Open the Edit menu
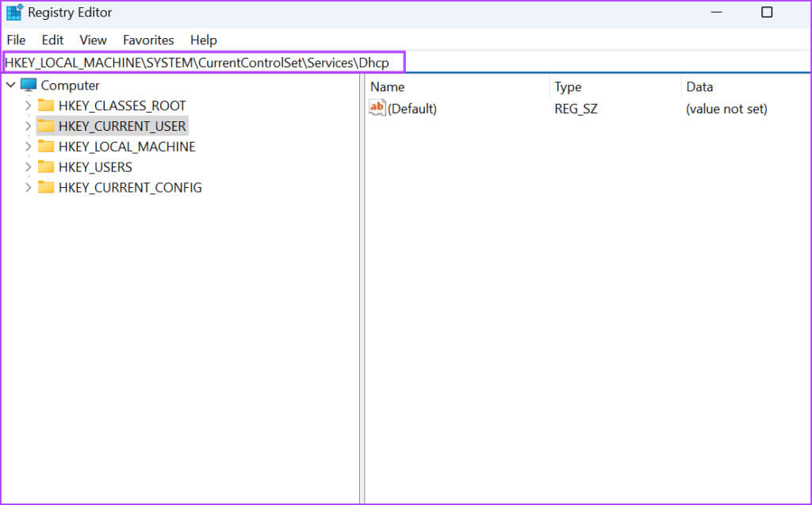Screen dimensions: 812x505 click(52, 40)
